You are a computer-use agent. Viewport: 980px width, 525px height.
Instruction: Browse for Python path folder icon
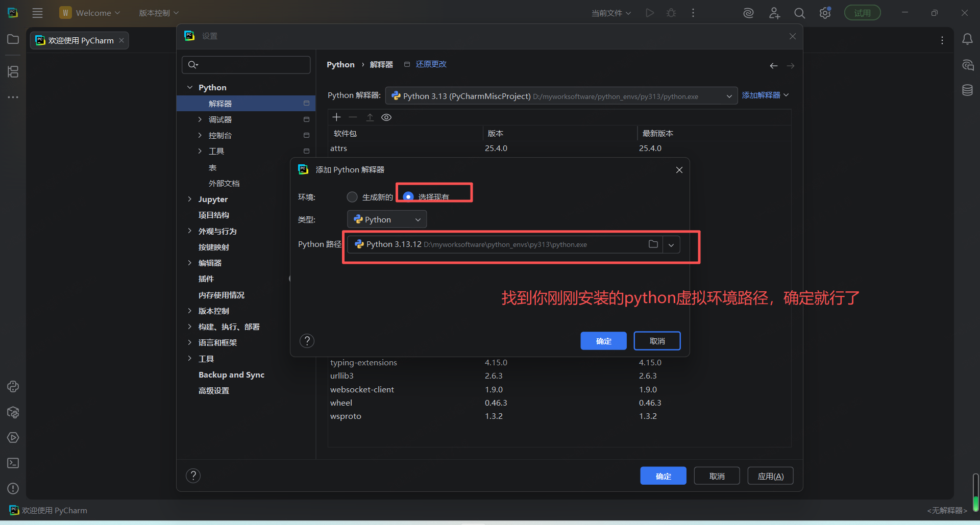(653, 244)
